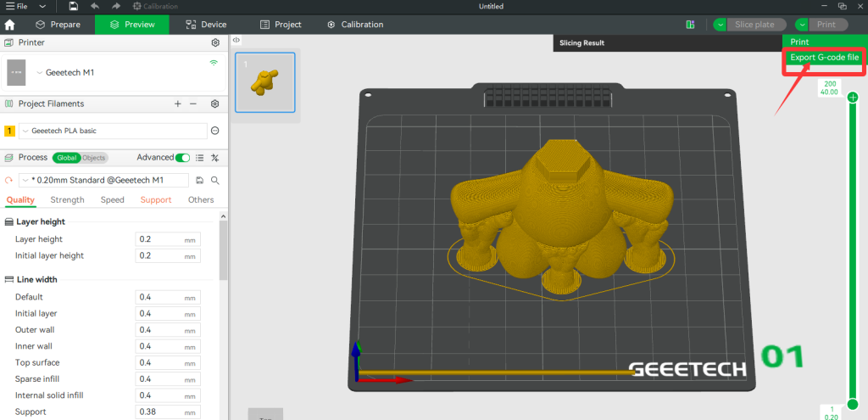Click the compare presets icon next to Advanced
Viewport: 868px width, 420px height.
tap(214, 157)
